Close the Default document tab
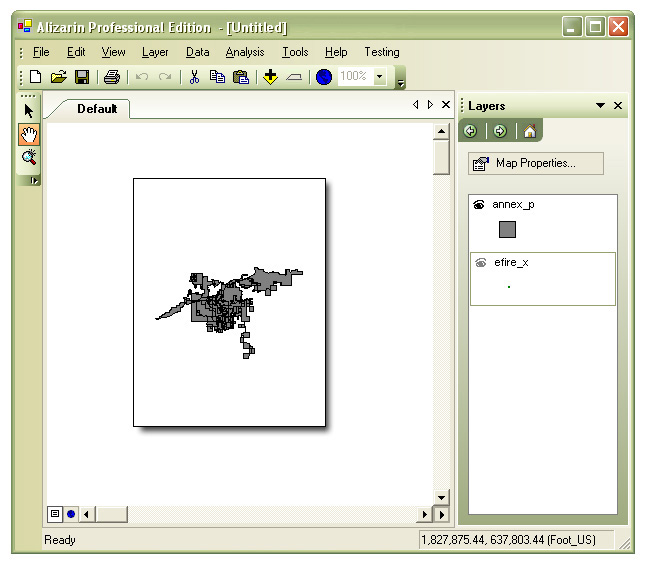This screenshot has height=567, width=648. [446, 105]
